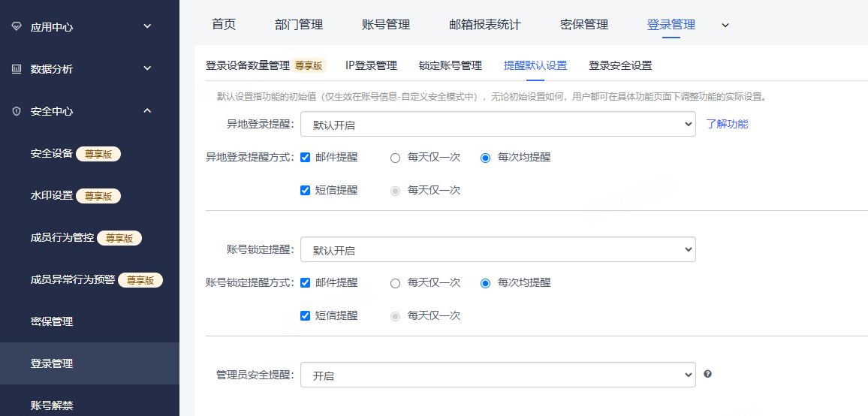Click the 尊享版 badge beside 登录设备数量管理
Viewport: 868px width, 416px height.
point(309,65)
